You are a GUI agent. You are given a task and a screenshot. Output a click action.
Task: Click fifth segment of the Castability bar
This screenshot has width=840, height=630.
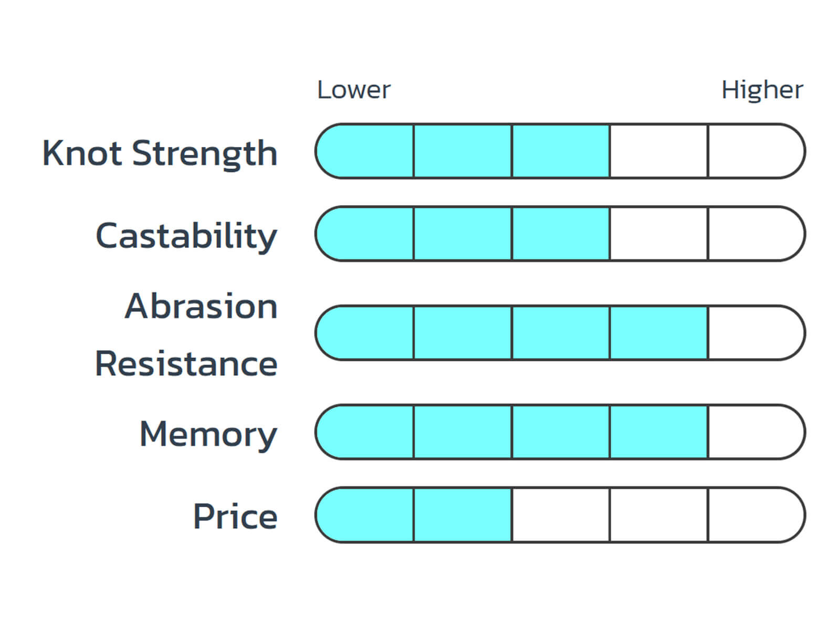755,234
